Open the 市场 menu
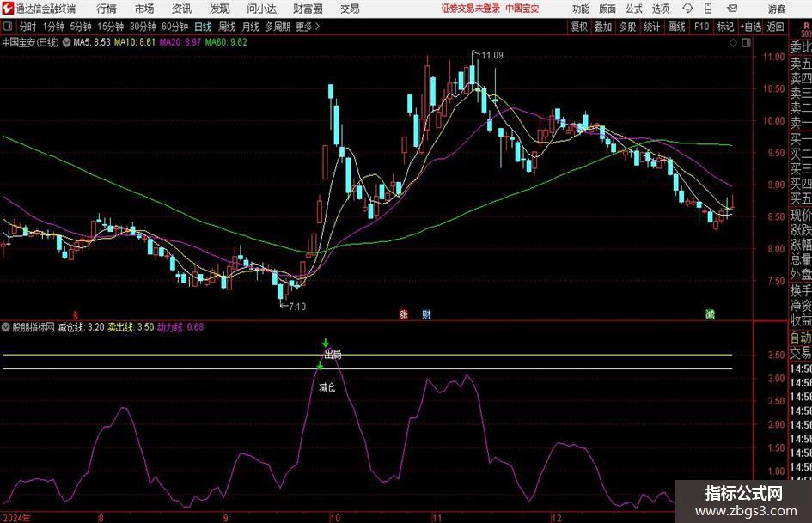The image size is (812, 523). (144, 9)
